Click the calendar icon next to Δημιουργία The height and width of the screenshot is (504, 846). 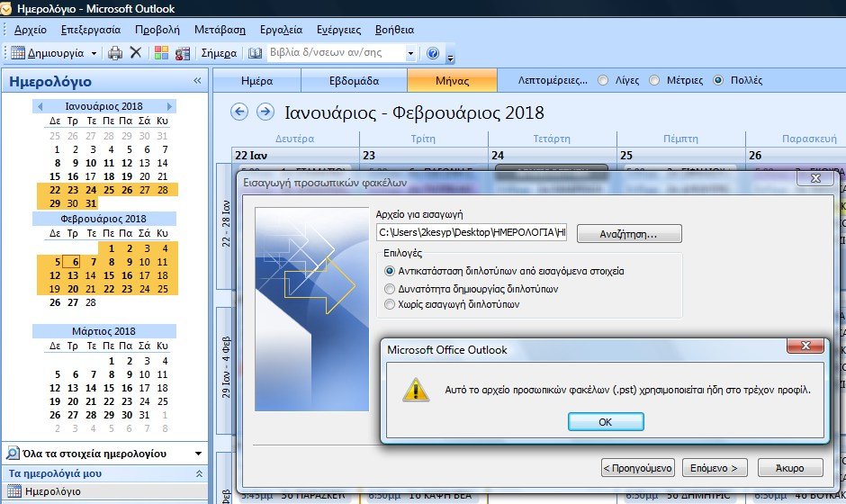[x=18, y=53]
